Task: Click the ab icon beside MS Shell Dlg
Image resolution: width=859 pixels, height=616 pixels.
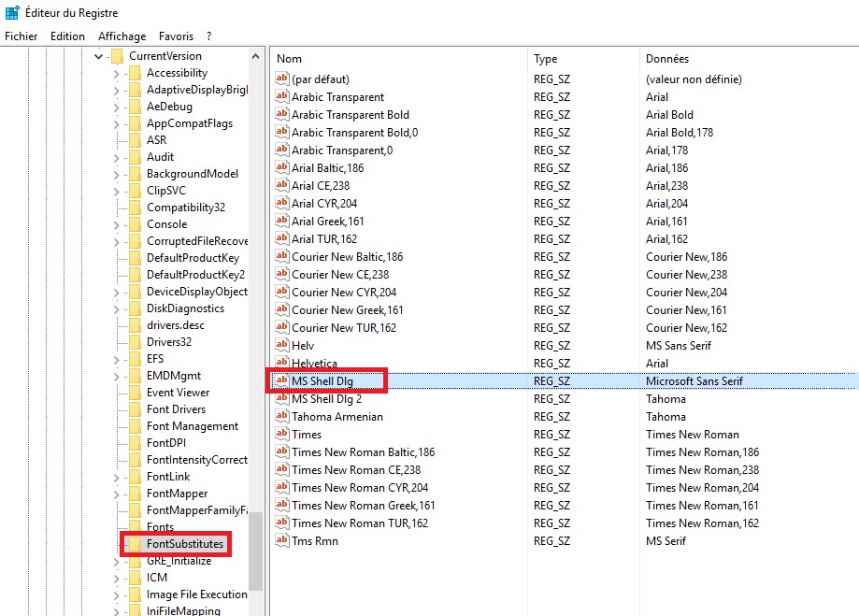Action: [281, 380]
